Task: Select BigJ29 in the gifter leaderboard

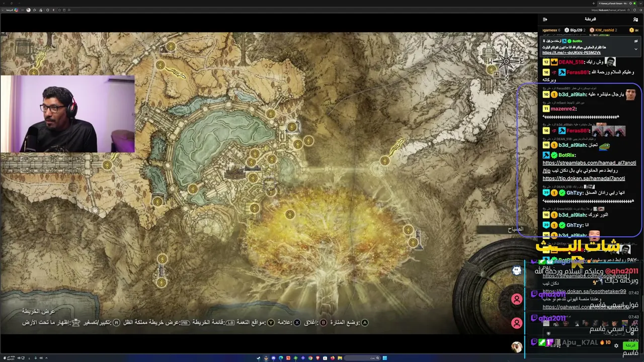Action: click(576, 30)
